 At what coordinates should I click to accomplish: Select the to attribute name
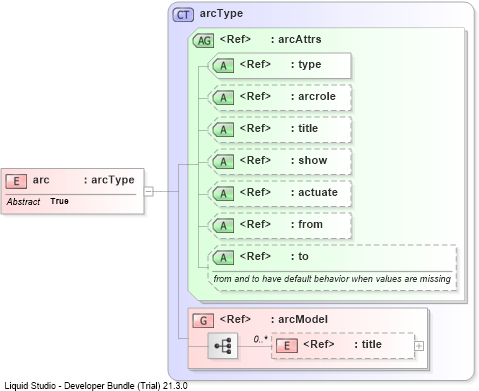point(303,256)
